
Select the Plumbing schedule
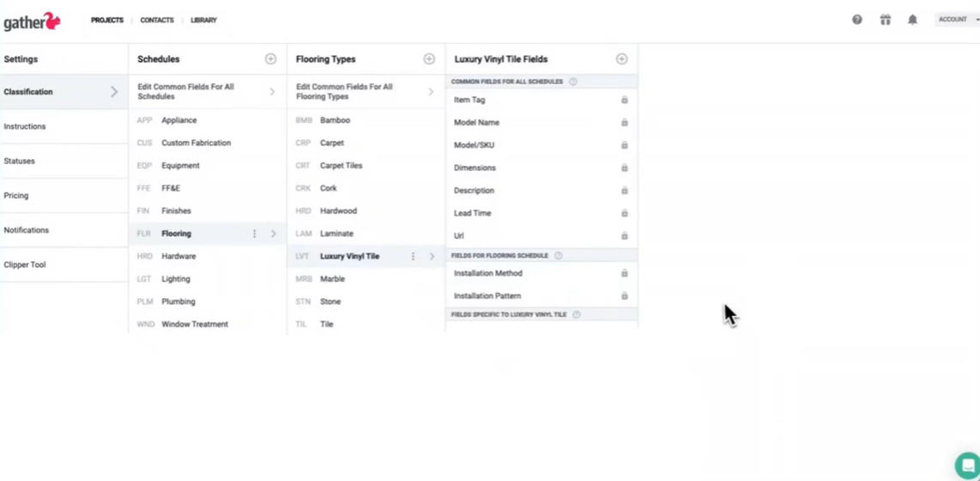[x=208, y=301]
